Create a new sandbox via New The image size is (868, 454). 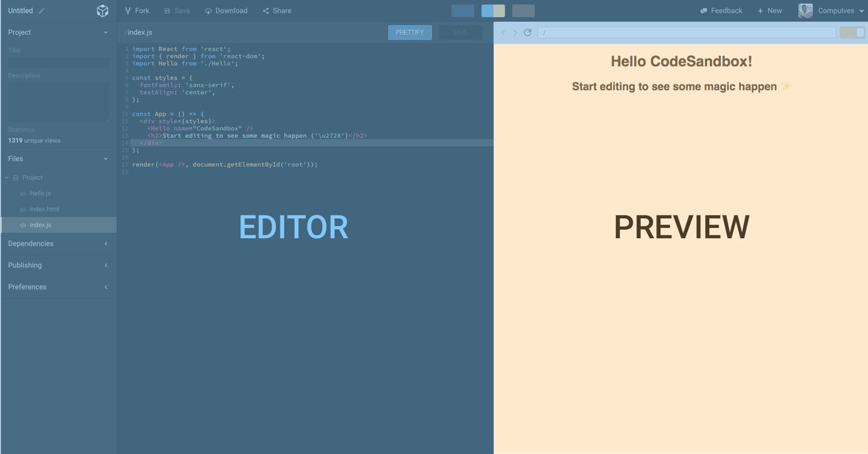point(770,10)
